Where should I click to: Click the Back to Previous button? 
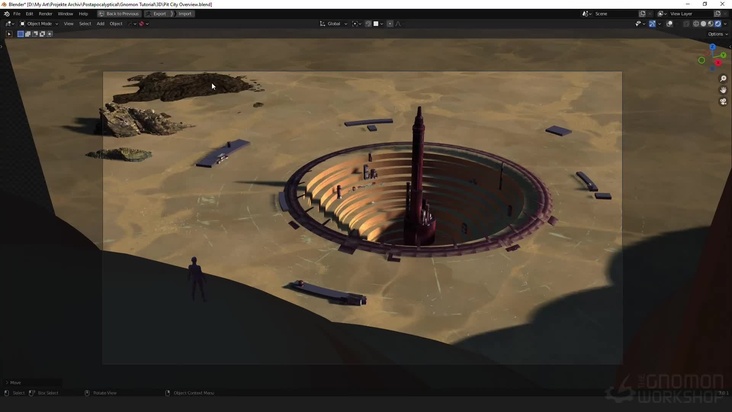121,14
